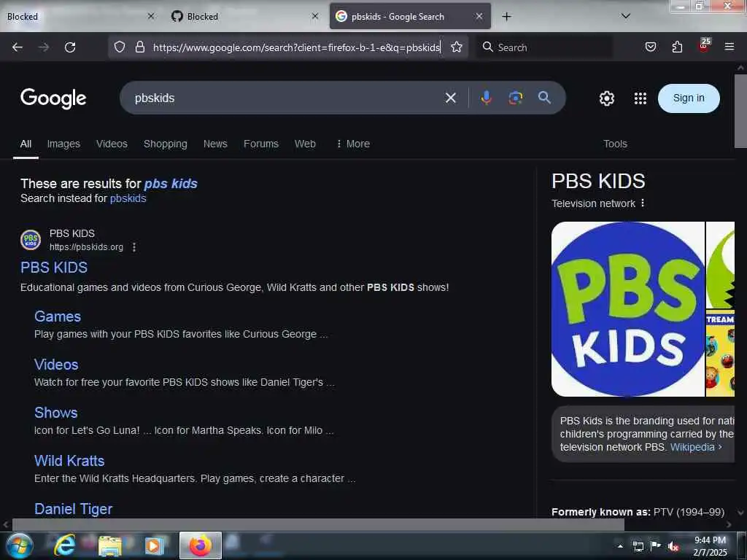This screenshot has width=747, height=560.
Task: Open Windows Start menu orb
Action: (x=18, y=545)
